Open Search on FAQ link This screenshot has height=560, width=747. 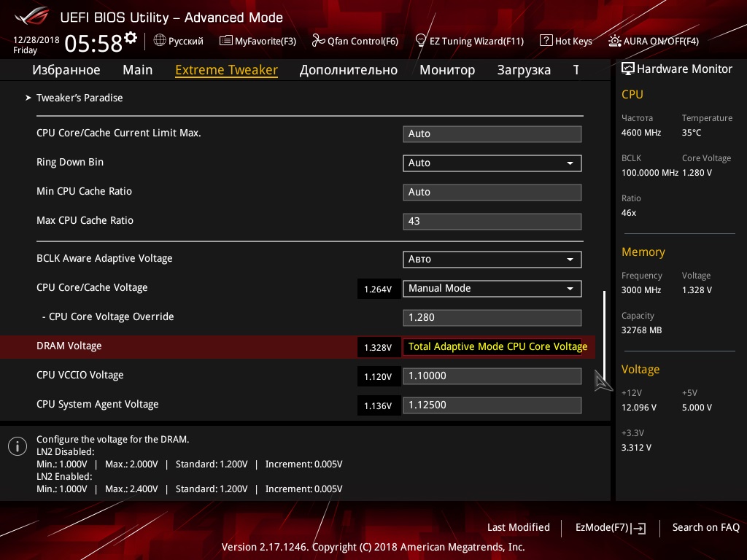coord(705,528)
